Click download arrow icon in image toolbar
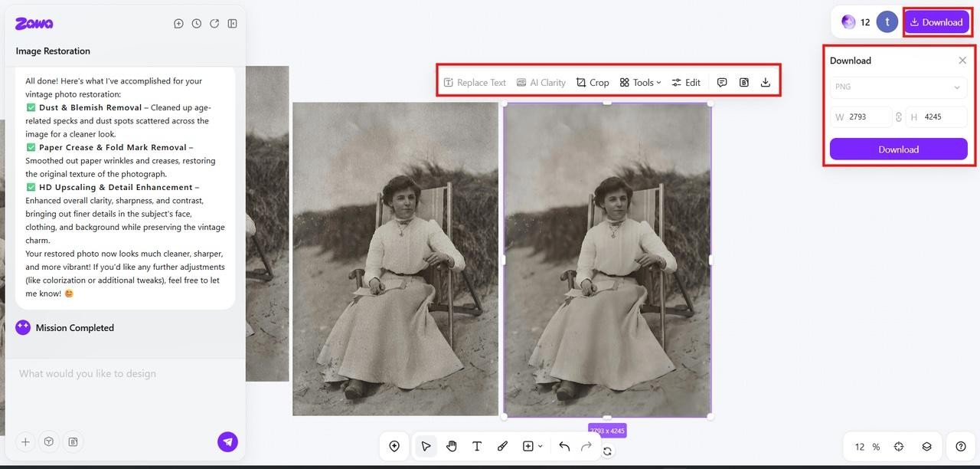The width and height of the screenshot is (980, 469). (766, 82)
